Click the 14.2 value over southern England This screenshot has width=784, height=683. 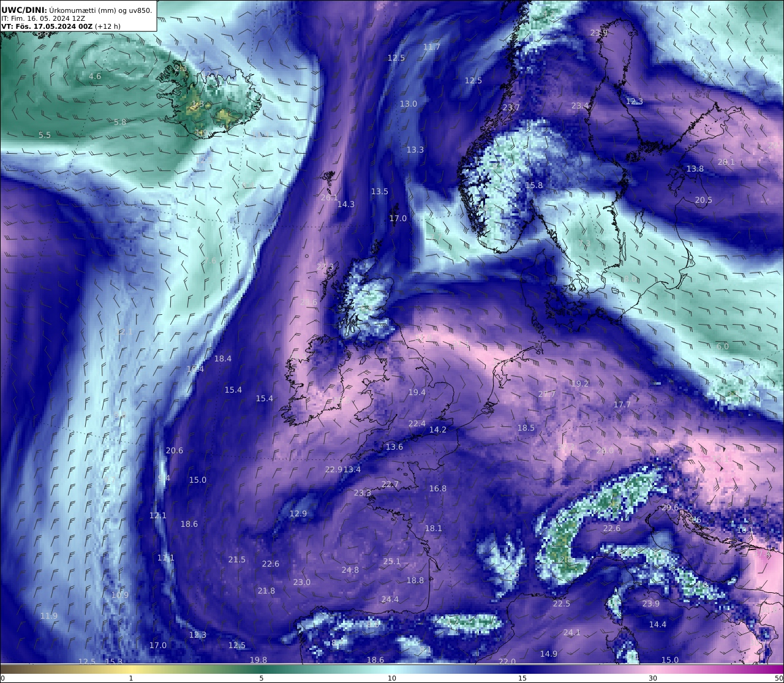[x=438, y=430]
